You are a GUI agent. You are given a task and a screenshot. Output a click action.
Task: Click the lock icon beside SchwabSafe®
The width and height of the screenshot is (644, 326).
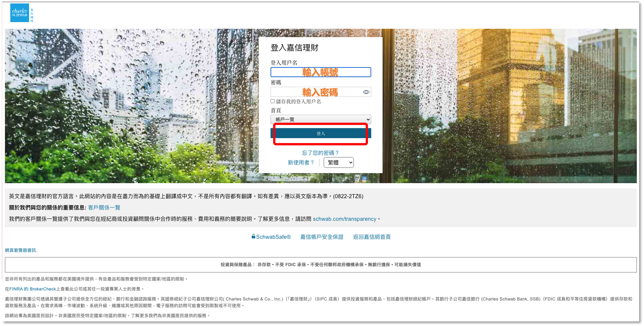pos(253,237)
